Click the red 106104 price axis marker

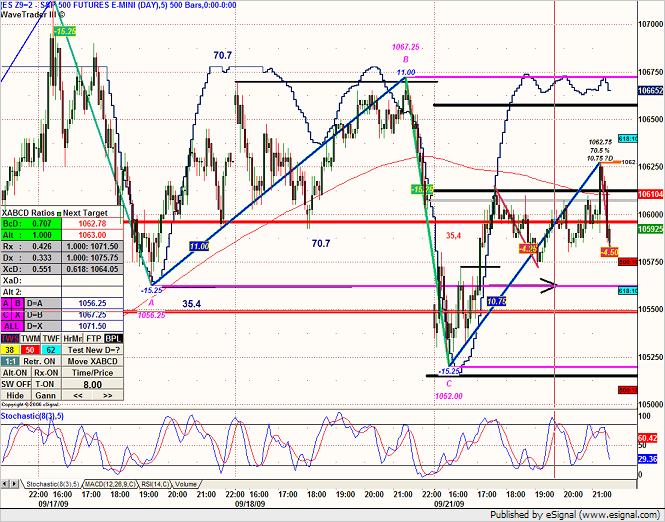[x=651, y=194]
